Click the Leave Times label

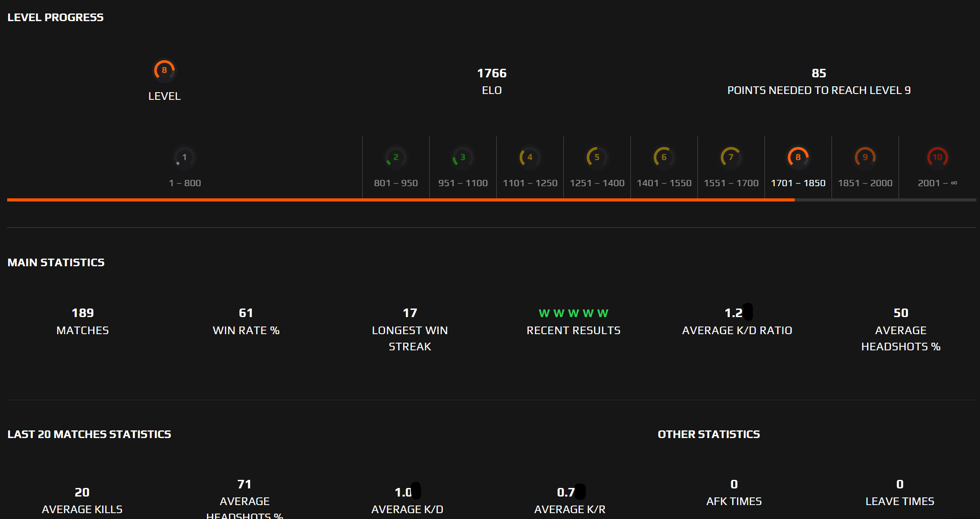900,501
